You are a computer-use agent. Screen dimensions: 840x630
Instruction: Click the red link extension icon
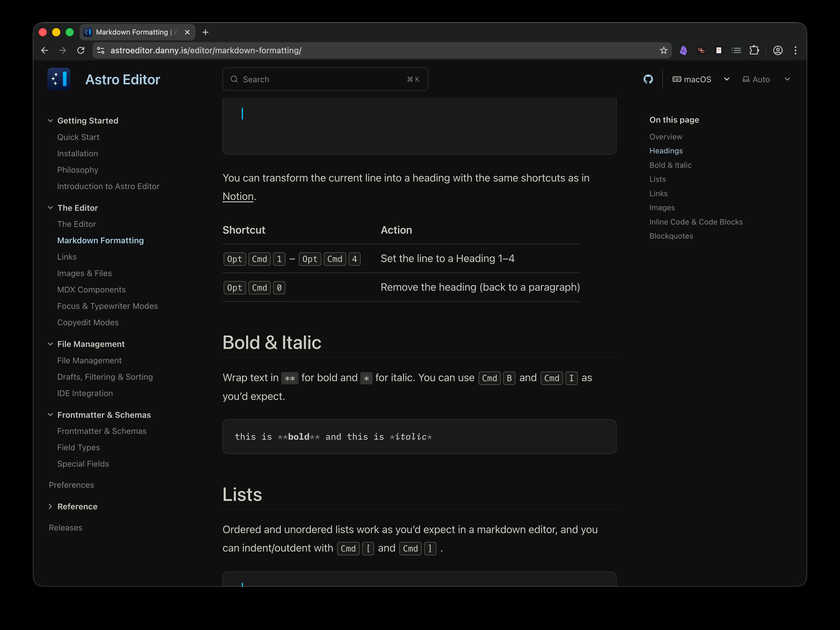tap(701, 50)
